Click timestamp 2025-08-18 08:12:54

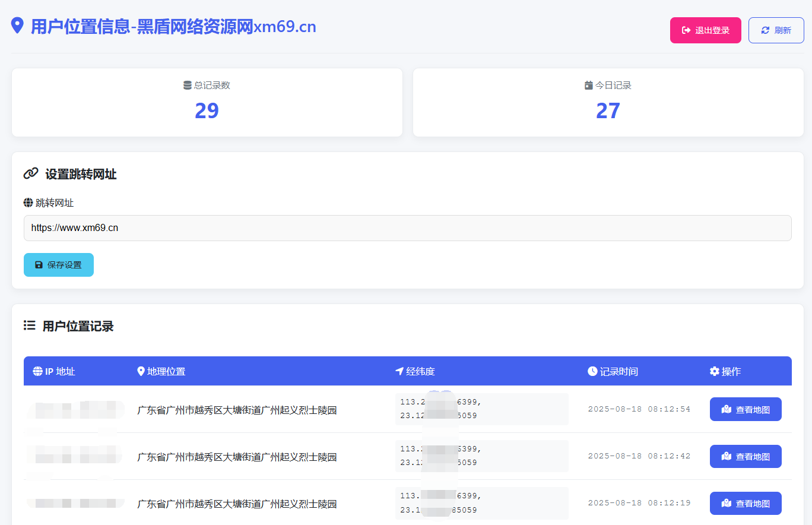pyautogui.click(x=639, y=409)
